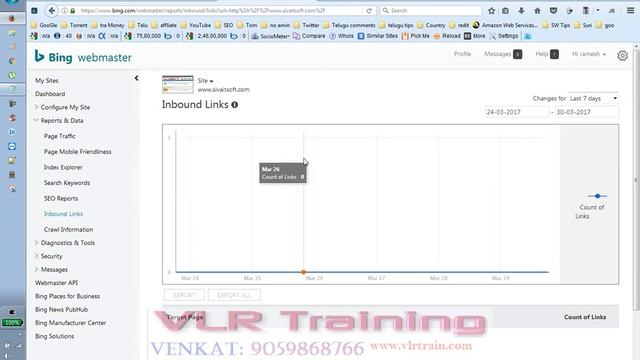
Task: Open Bing Solutions link
Action: click(x=54, y=336)
